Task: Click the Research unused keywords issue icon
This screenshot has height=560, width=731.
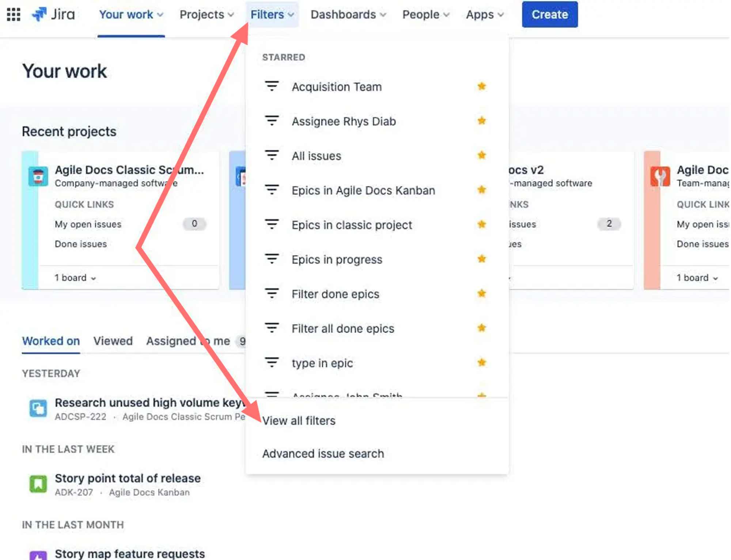Action: point(38,408)
